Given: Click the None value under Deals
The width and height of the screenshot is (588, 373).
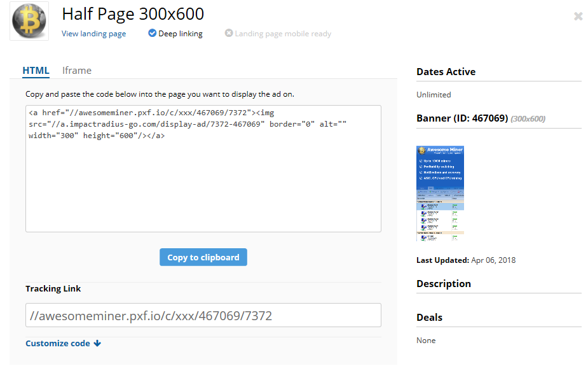Looking at the screenshot, I should click(x=426, y=341).
